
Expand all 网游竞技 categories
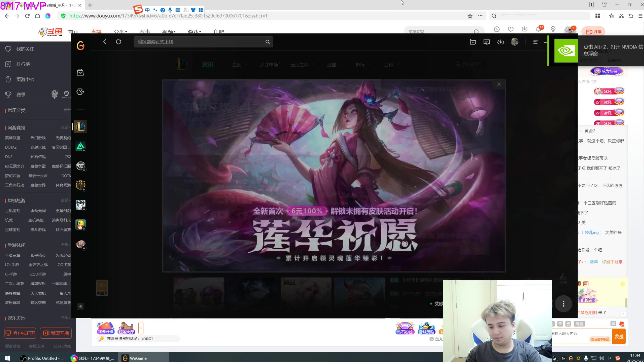pyautogui.click(x=65, y=127)
